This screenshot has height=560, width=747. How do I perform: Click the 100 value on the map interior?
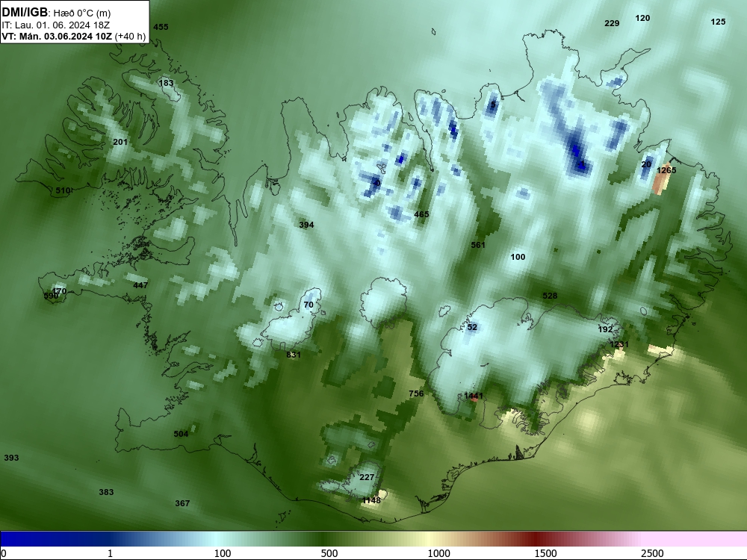click(518, 257)
